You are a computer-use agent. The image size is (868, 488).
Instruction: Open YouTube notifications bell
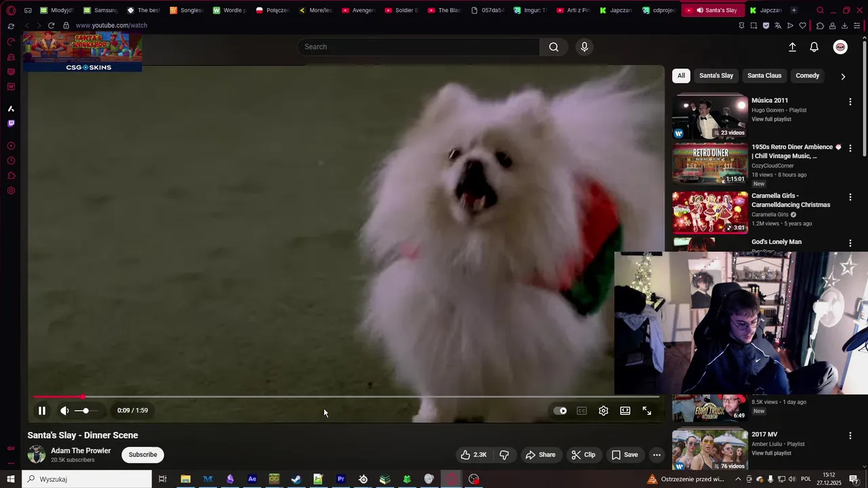[814, 47]
